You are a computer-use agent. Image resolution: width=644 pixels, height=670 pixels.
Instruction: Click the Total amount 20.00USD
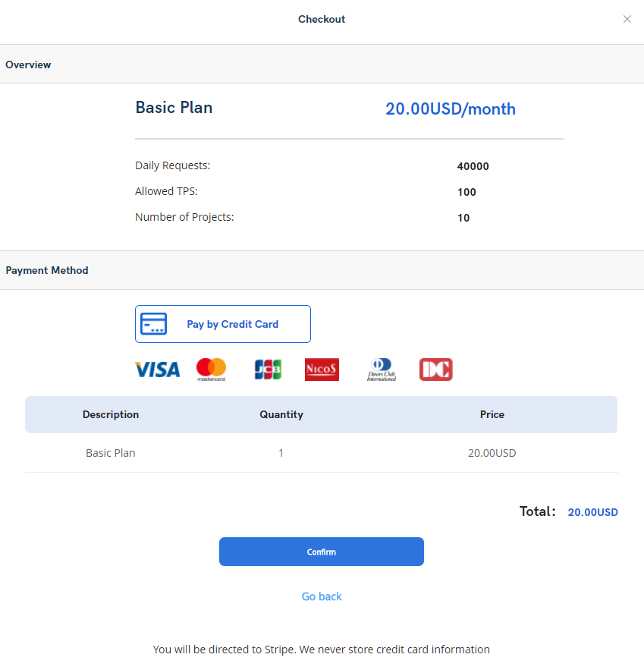pyautogui.click(x=592, y=512)
